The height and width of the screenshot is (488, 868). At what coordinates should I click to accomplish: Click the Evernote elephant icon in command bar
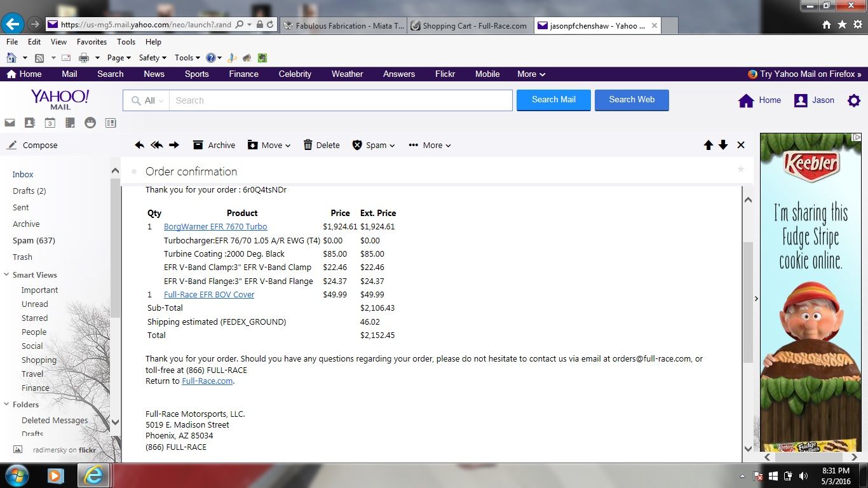point(262,58)
